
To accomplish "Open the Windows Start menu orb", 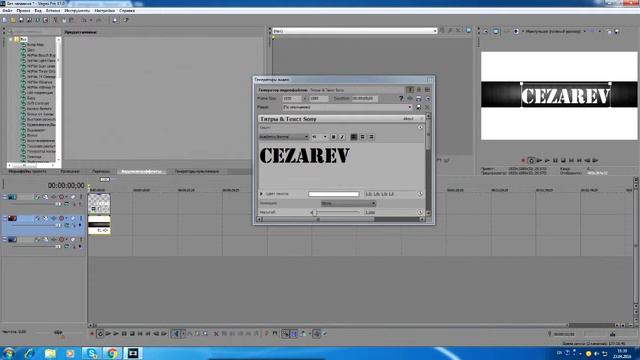I will pos(9,353).
